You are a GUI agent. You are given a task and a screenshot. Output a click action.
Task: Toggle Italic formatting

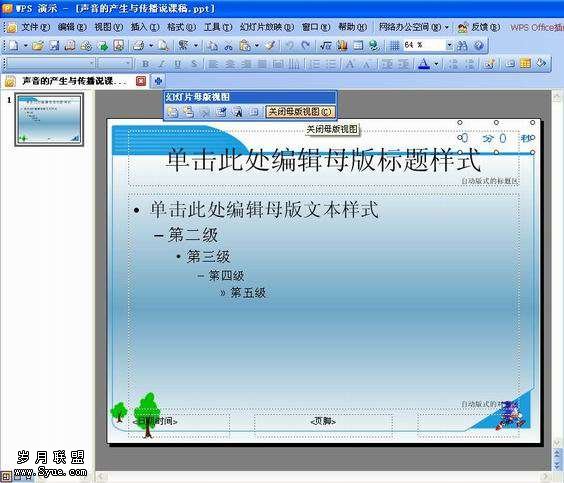(x=162, y=64)
